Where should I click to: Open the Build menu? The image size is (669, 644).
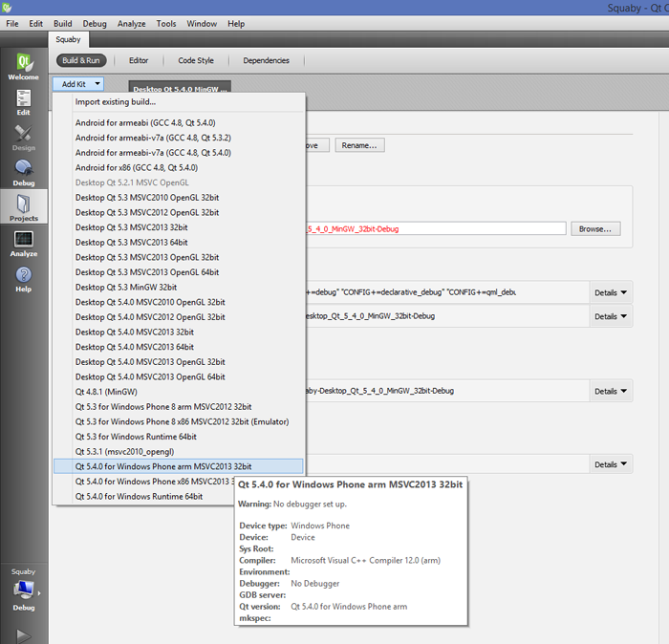click(63, 24)
